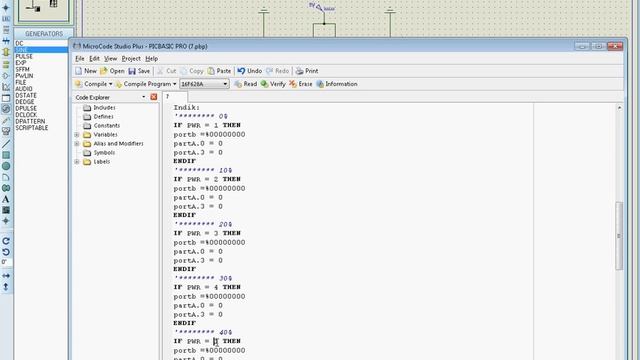This screenshot has width=640, height=360.
Task: Click Read programmer button
Action: (246, 84)
